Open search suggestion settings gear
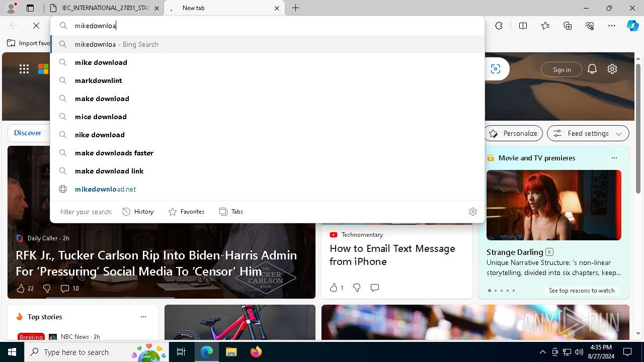 point(472,212)
